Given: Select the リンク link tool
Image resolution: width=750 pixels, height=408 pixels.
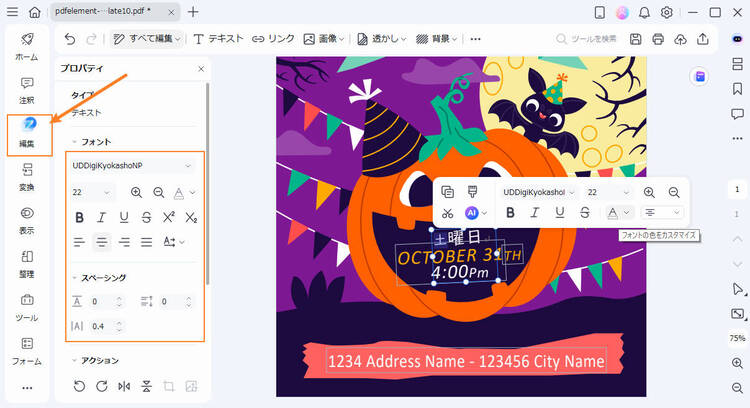Looking at the screenshot, I should [x=273, y=39].
